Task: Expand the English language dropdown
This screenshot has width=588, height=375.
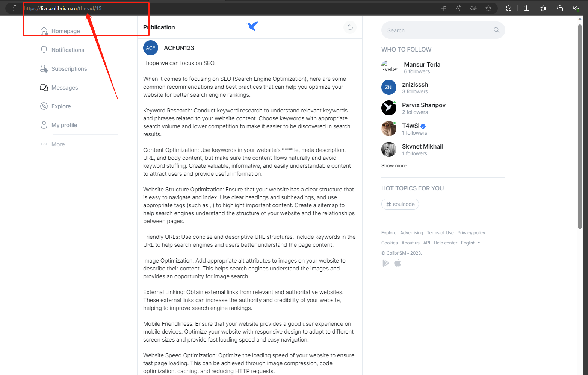Action: 470,243
